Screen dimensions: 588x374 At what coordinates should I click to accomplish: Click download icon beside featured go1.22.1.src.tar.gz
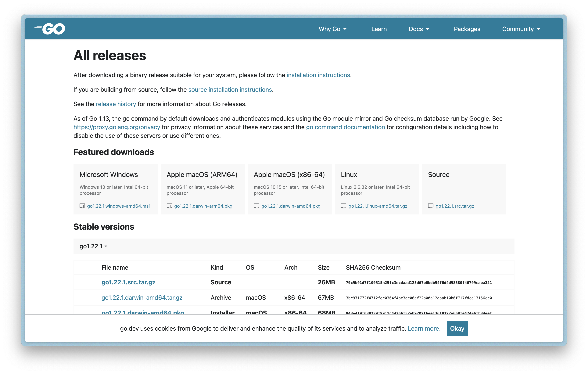coord(431,206)
